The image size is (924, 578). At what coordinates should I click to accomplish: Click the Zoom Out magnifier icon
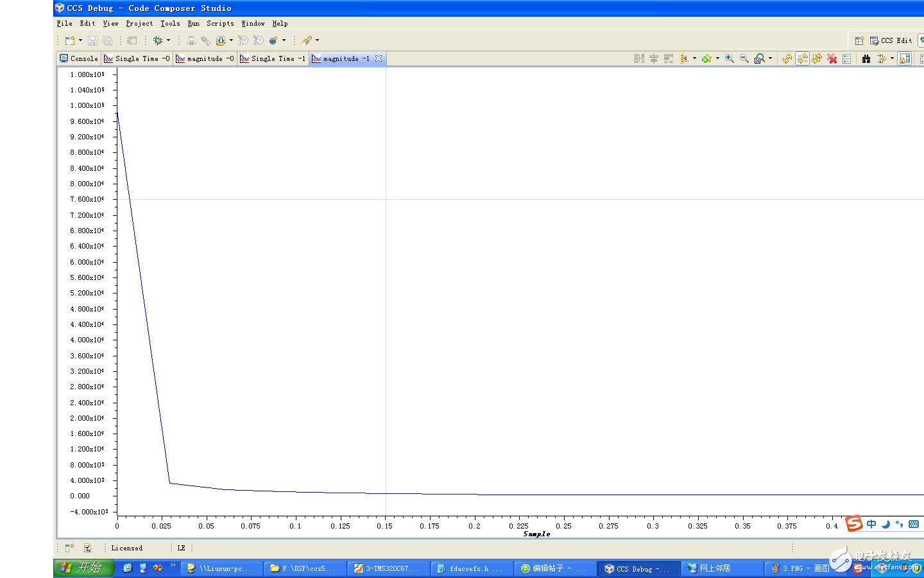coord(744,58)
